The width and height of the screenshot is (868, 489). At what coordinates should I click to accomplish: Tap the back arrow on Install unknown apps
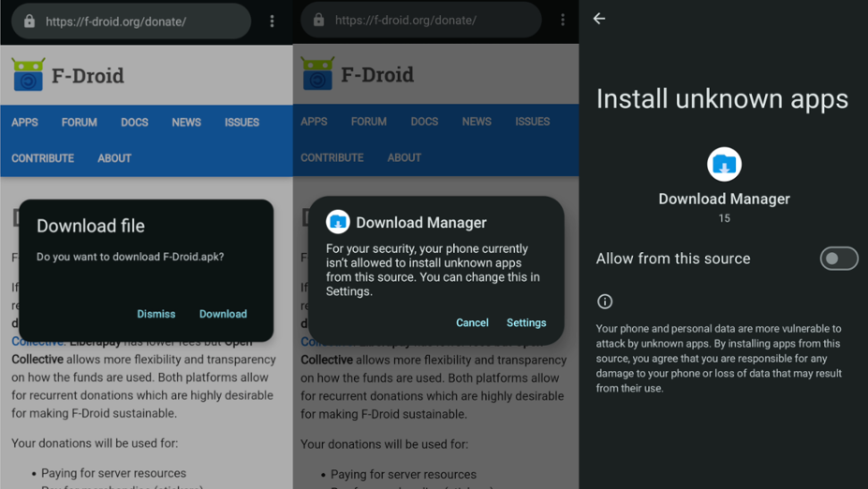[x=599, y=19]
